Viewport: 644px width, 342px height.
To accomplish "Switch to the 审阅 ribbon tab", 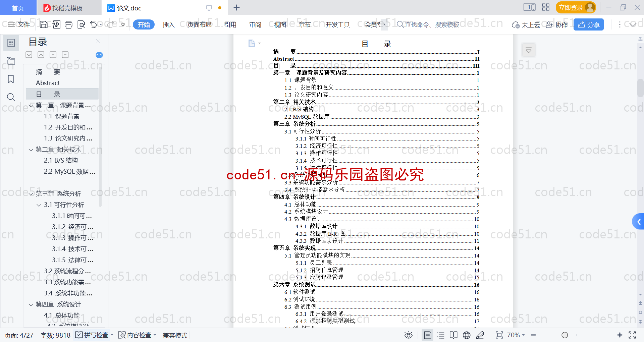I will point(255,24).
